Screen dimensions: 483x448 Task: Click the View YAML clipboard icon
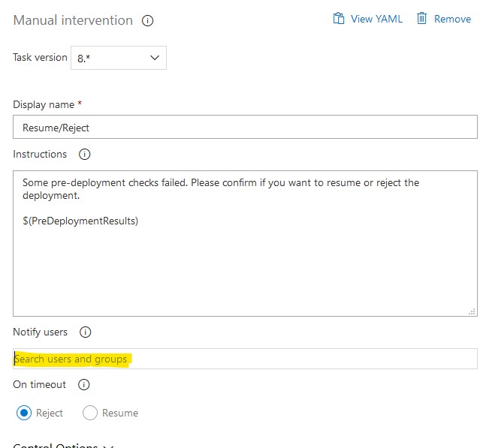point(339,19)
